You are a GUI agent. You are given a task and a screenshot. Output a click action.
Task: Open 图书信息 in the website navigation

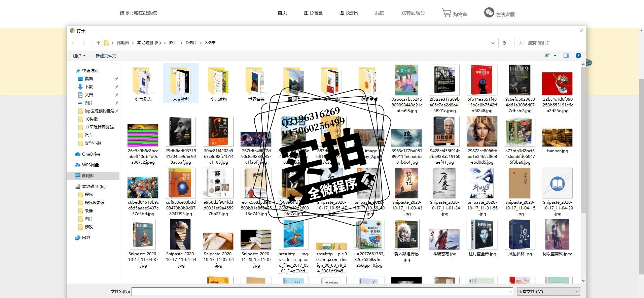(x=313, y=13)
